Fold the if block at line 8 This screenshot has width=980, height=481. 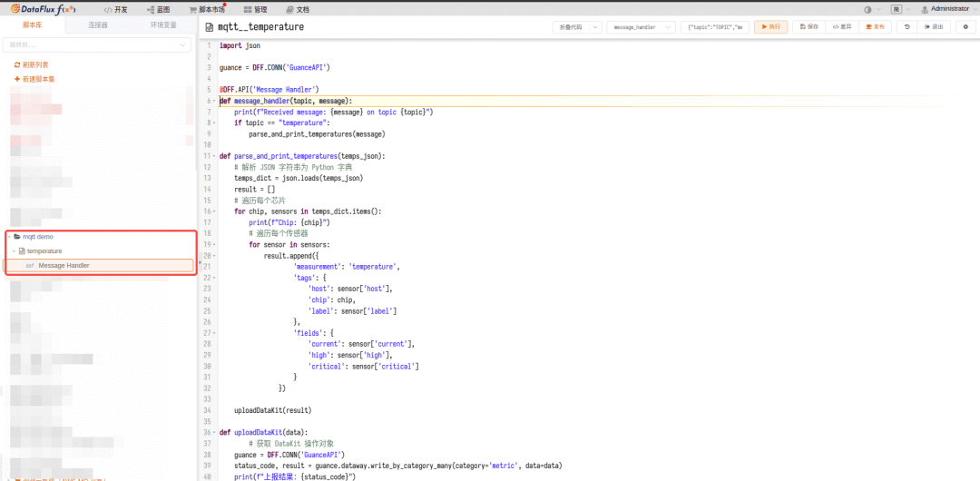click(x=215, y=123)
